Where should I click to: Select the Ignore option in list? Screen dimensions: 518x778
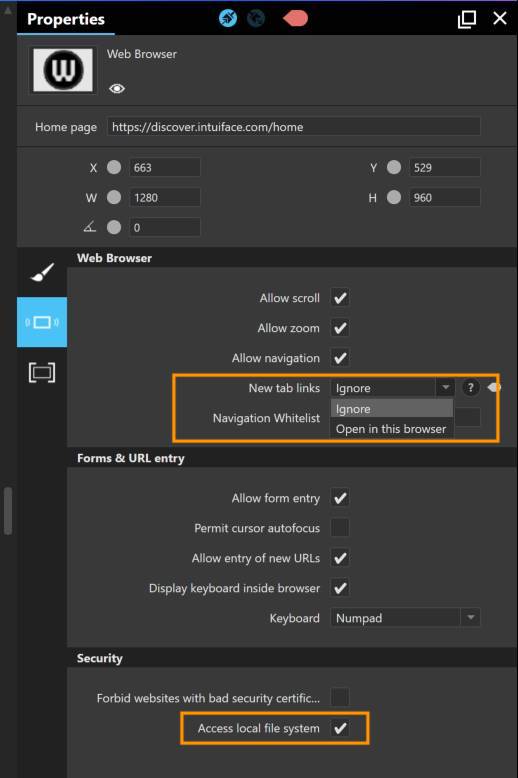(x=392, y=409)
